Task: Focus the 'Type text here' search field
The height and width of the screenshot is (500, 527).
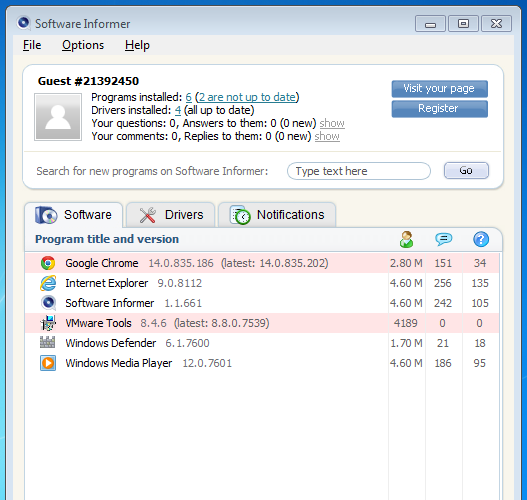Action: point(359,171)
